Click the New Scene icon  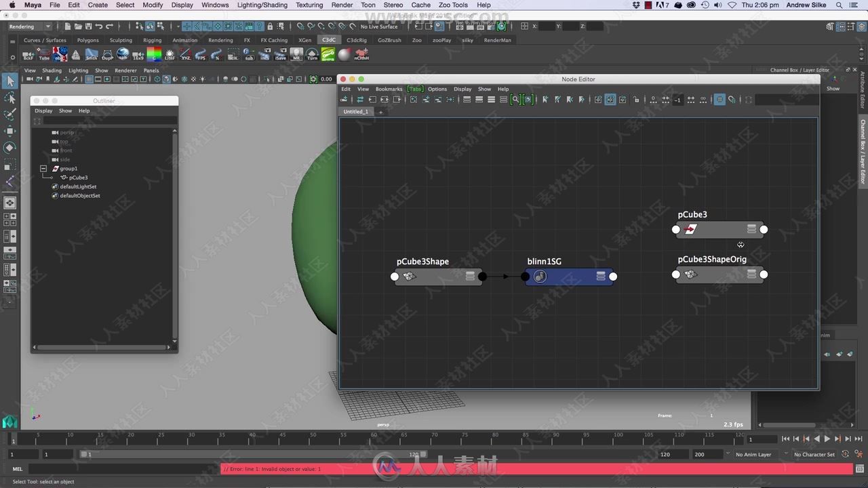[x=68, y=26]
